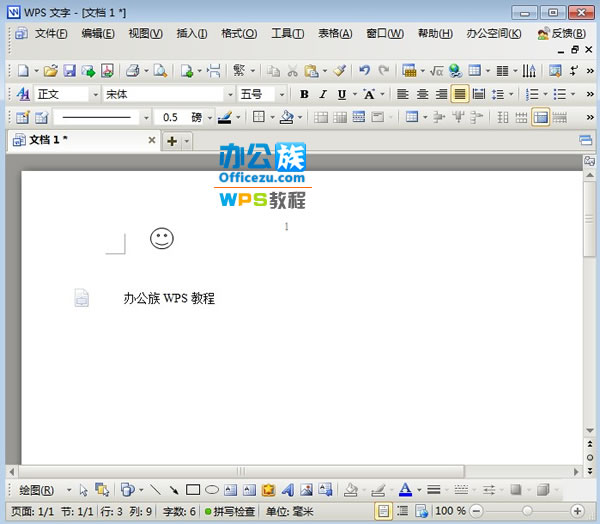Adjust the zoom slider handle
Viewport: 600px width, 524px height.
coord(527,511)
